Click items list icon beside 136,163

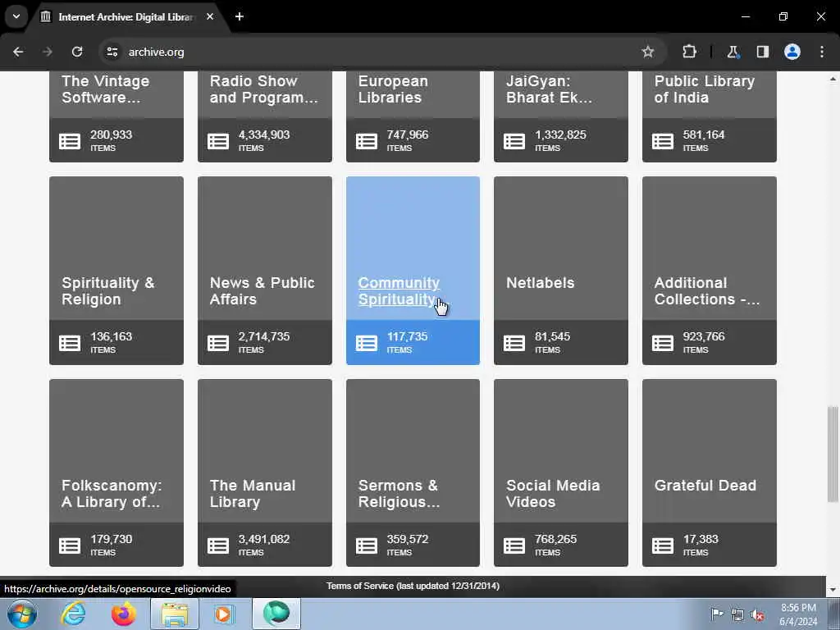(70, 344)
